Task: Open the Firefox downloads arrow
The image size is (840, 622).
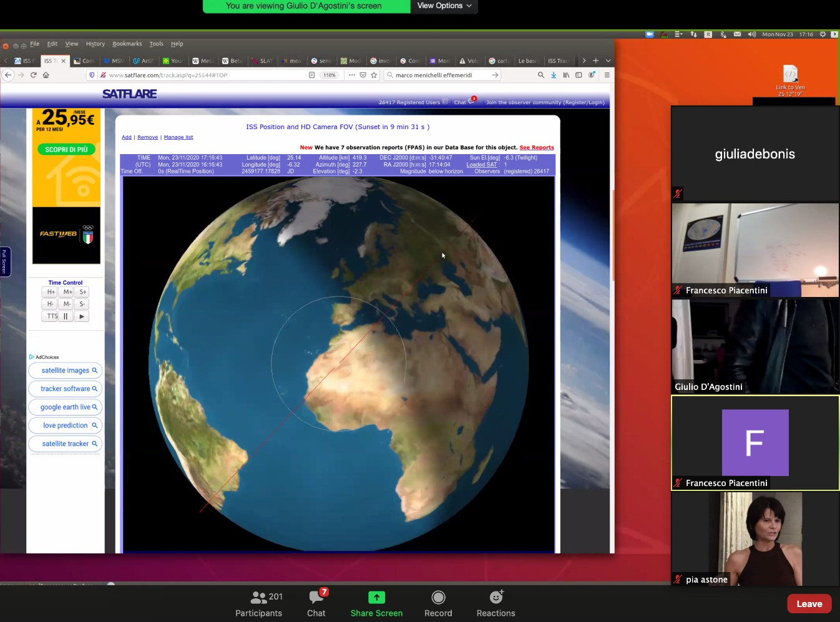Action: [x=554, y=75]
